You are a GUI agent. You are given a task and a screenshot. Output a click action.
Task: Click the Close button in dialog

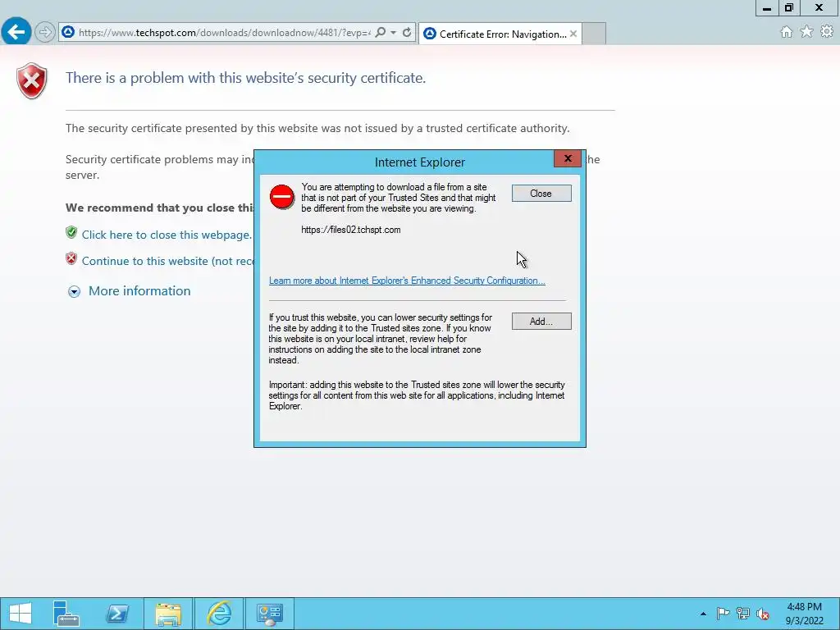(x=541, y=194)
